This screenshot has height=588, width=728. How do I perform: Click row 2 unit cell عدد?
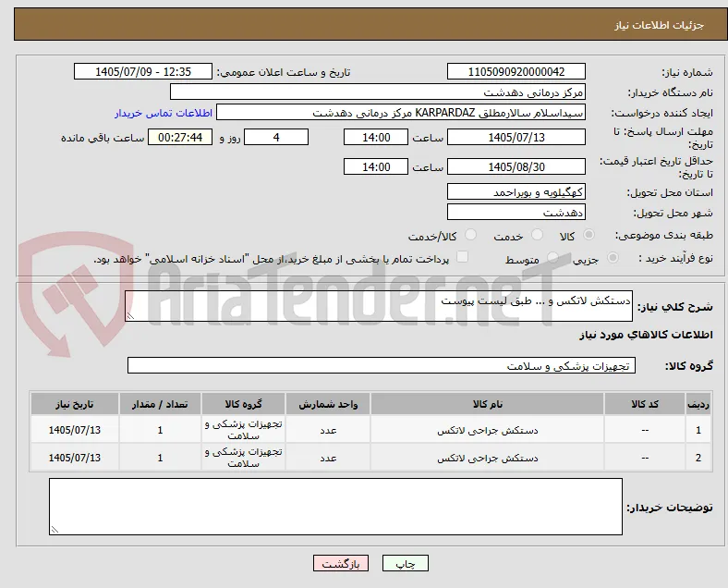click(328, 458)
